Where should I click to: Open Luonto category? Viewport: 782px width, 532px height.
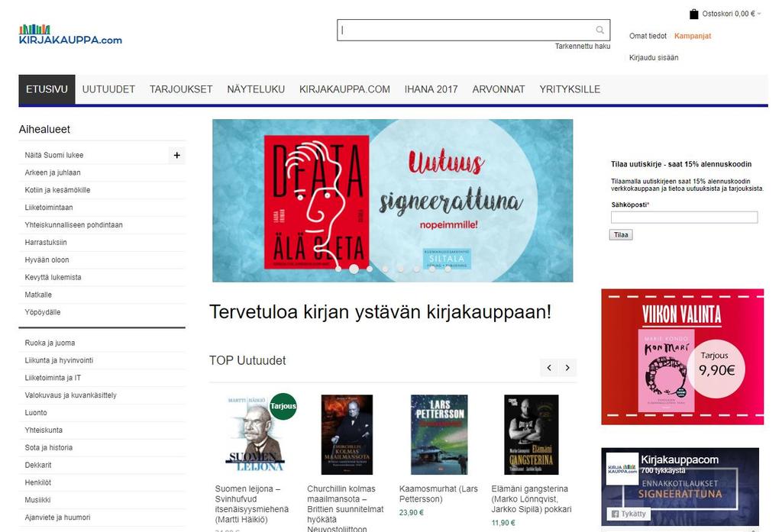pyautogui.click(x=36, y=413)
